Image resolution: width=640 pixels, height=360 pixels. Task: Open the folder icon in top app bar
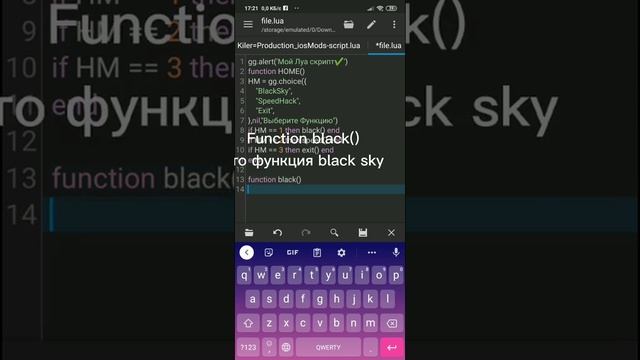(x=349, y=24)
